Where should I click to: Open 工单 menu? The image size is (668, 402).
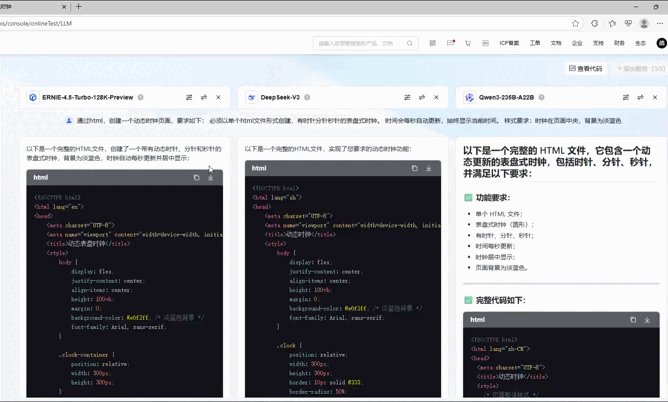click(535, 43)
